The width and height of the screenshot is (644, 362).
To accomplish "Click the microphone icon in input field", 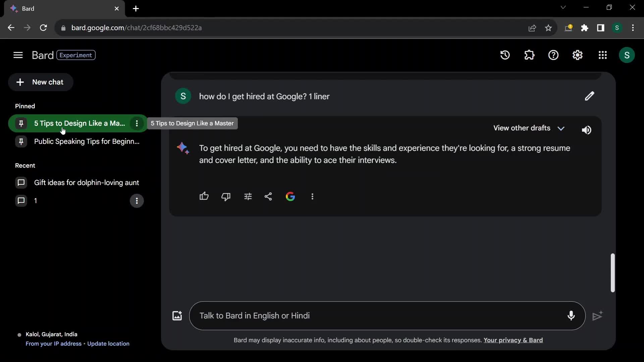I will [571, 315].
